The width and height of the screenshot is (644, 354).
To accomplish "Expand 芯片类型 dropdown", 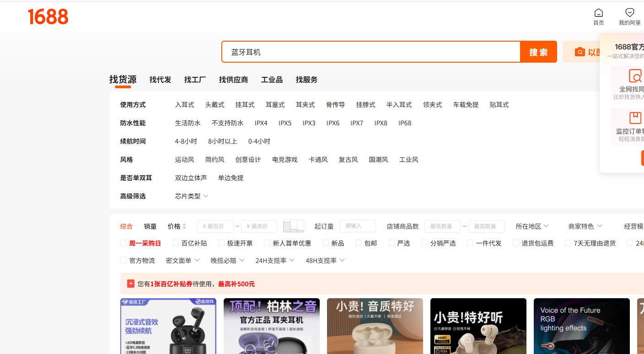I will coord(192,196).
